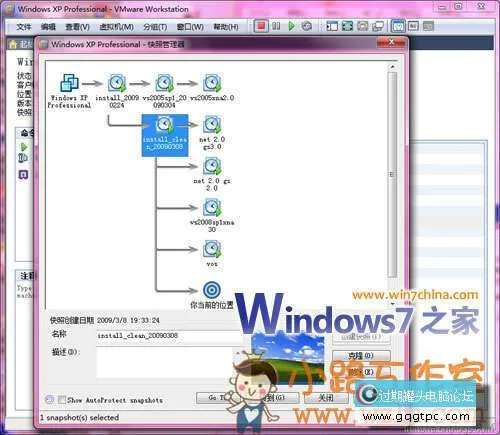Toggle the sidebar view toolbar icon
This screenshot has width=500, height=435.
pos(332,26)
